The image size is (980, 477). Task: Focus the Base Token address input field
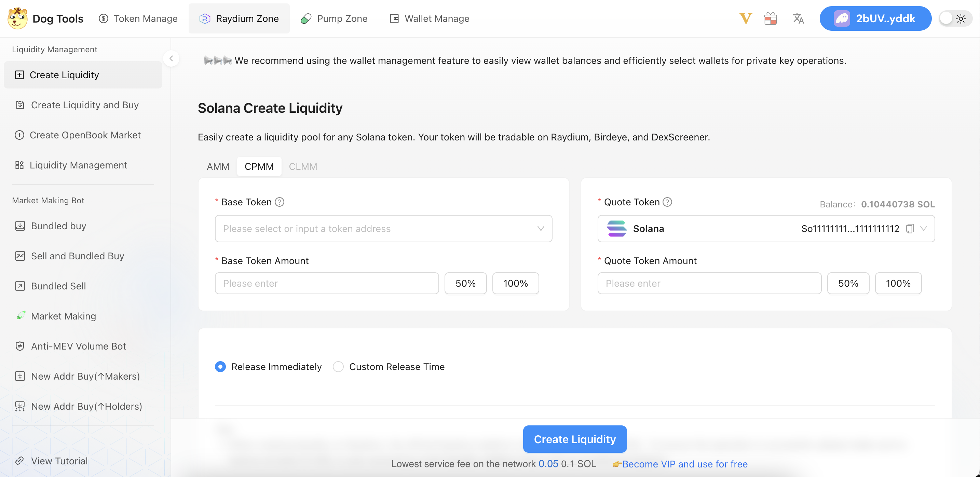[x=383, y=229]
